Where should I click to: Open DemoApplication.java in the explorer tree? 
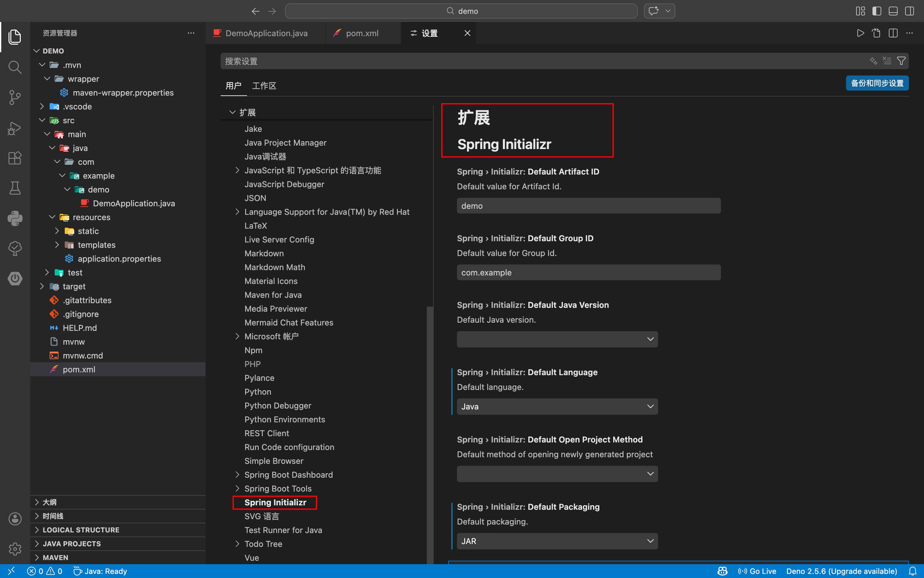coord(118,203)
